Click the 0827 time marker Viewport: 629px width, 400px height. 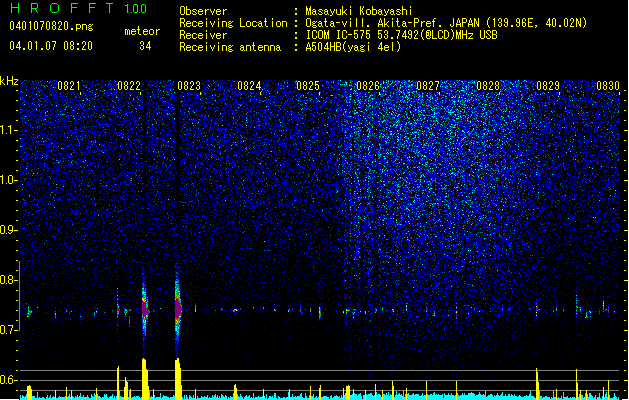point(428,85)
